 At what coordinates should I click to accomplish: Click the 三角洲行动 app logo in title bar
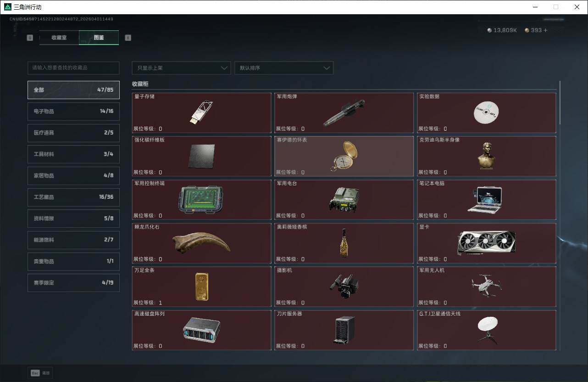tap(7, 7)
